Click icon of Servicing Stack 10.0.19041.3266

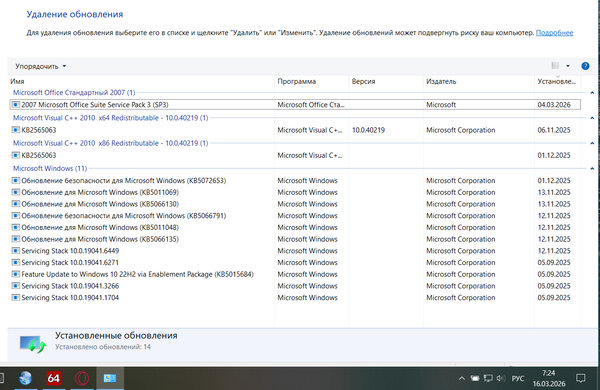click(x=16, y=286)
